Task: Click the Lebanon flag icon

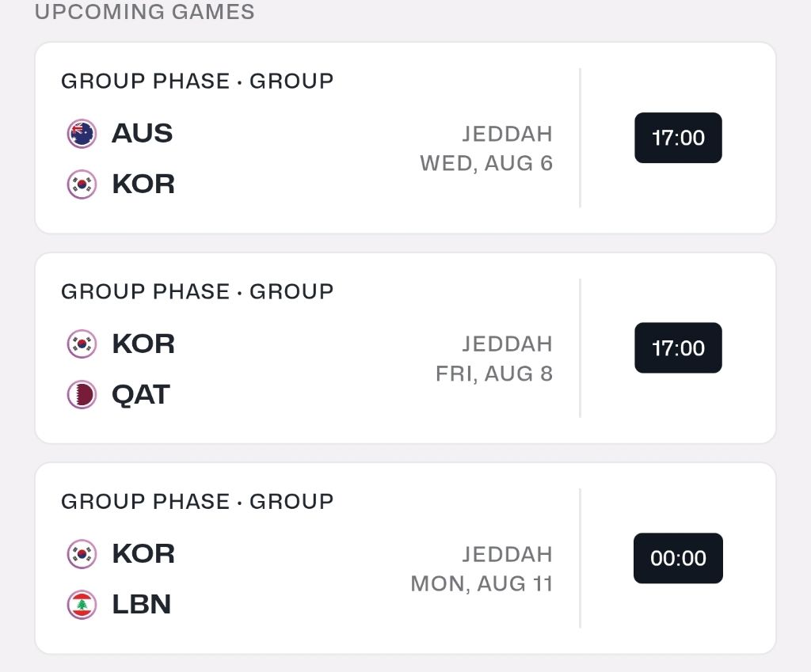Action: 82,604
